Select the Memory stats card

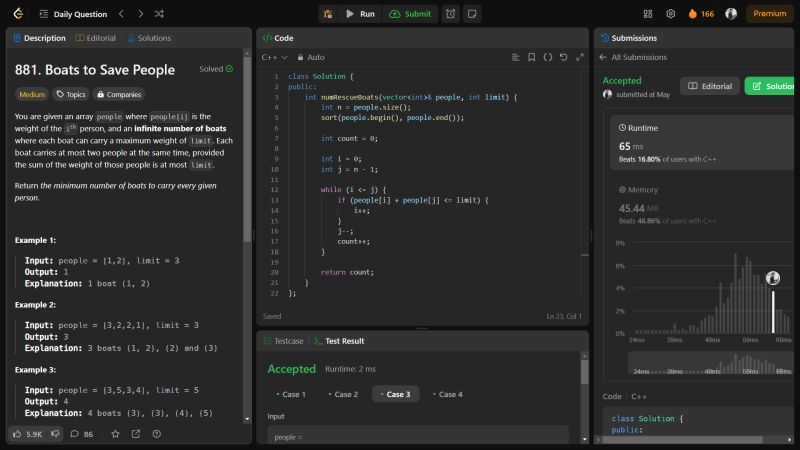point(702,205)
